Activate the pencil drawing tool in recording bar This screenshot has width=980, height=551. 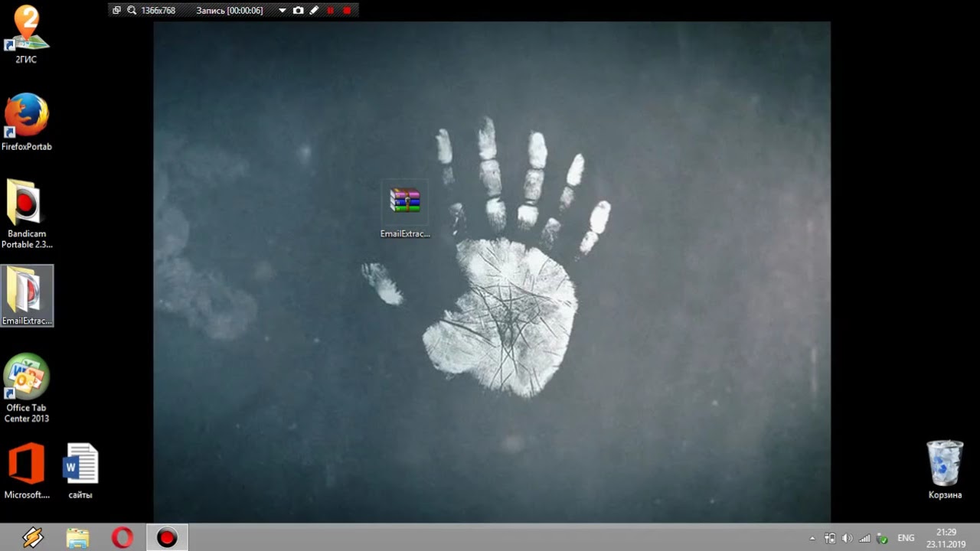point(314,11)
